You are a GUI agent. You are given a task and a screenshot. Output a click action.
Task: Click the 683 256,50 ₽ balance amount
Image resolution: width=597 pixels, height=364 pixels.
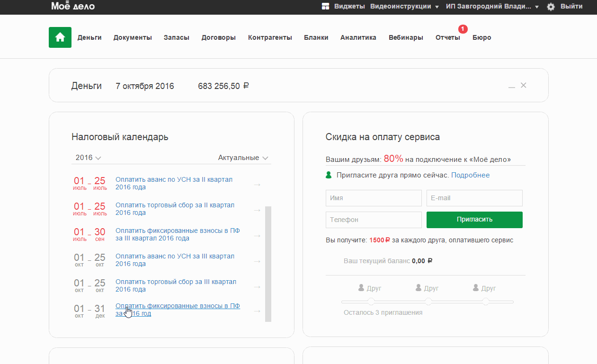tap(223, 86)
